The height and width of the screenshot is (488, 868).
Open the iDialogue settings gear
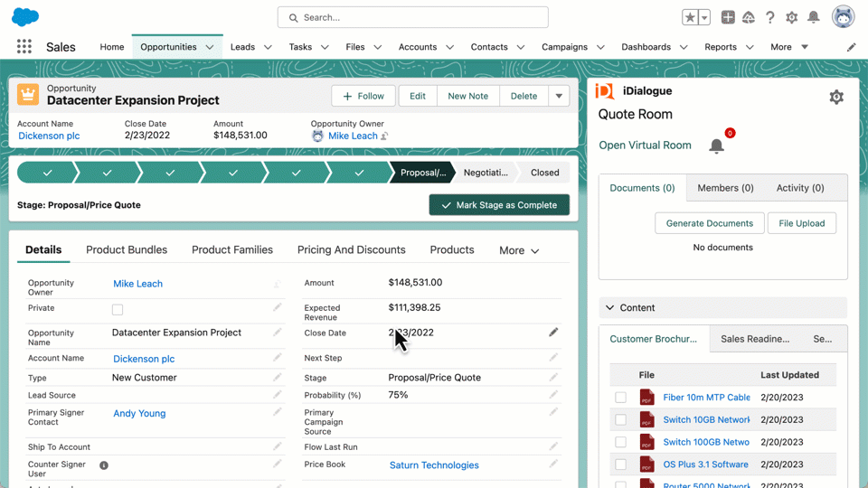coord(835,98)
